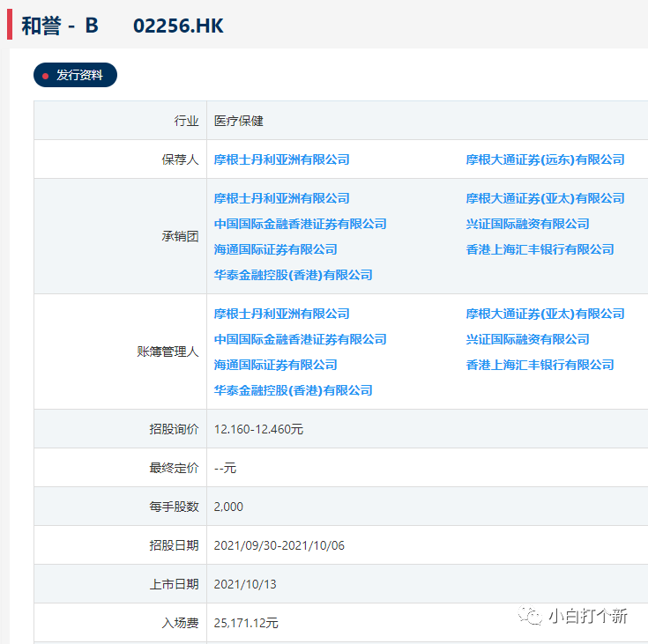Open 香港上海汇丰银行有限公司 link in 账簿管理人 row
The height and width of the screenshot is (644, 648).
point(540,365)
